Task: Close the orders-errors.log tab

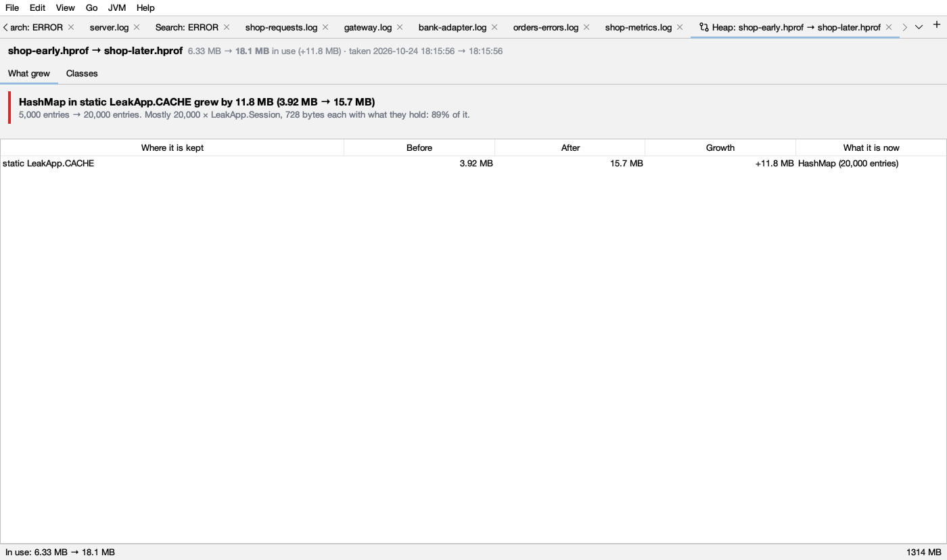Action: [x=586, y=27]
